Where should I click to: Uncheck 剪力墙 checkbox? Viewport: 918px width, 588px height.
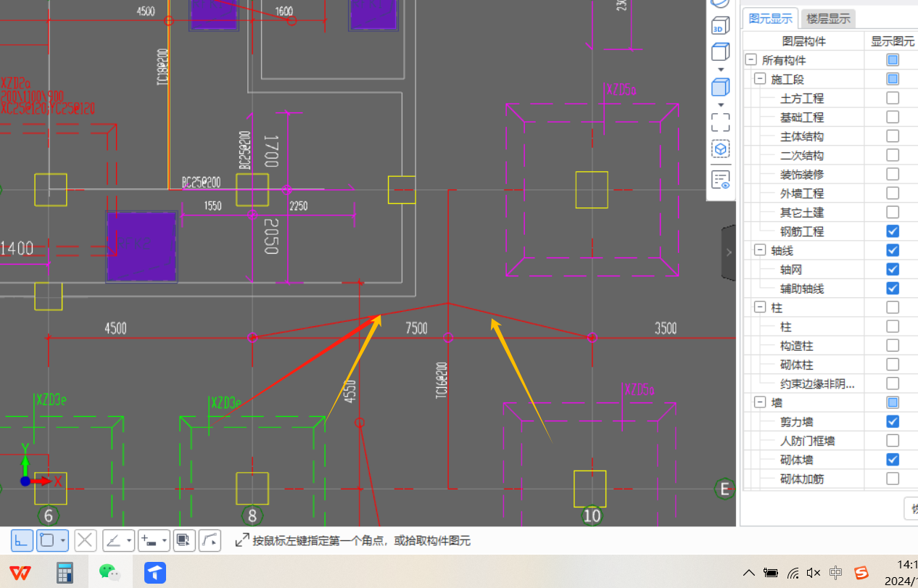pos(893,422)
